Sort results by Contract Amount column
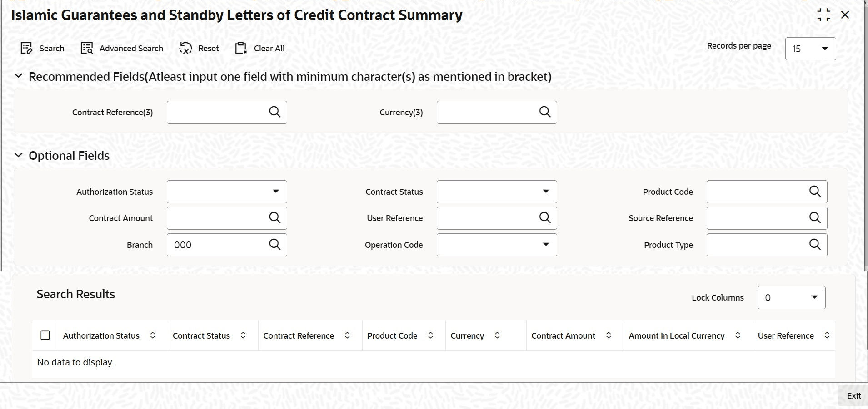 coord(609,335)
